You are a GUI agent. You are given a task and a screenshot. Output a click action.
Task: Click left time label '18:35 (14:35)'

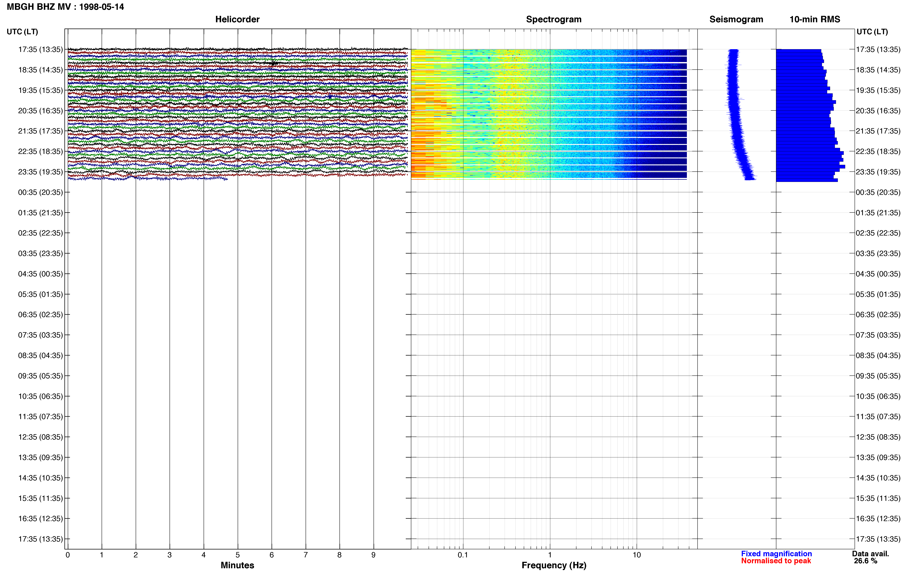click(41, 70)
